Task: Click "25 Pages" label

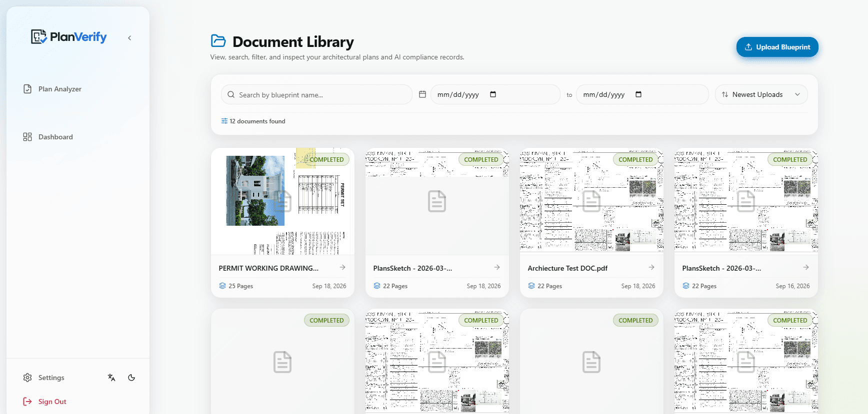Action: (x=240, y=286)
